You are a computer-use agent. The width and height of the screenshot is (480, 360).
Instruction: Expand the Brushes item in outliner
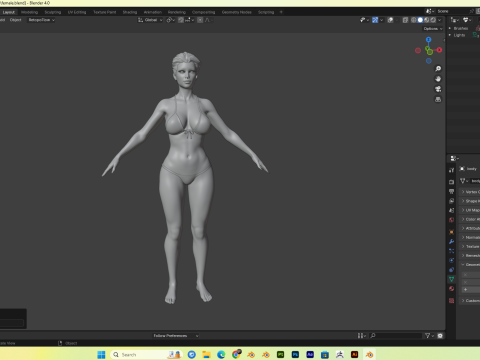click(450, 28)
